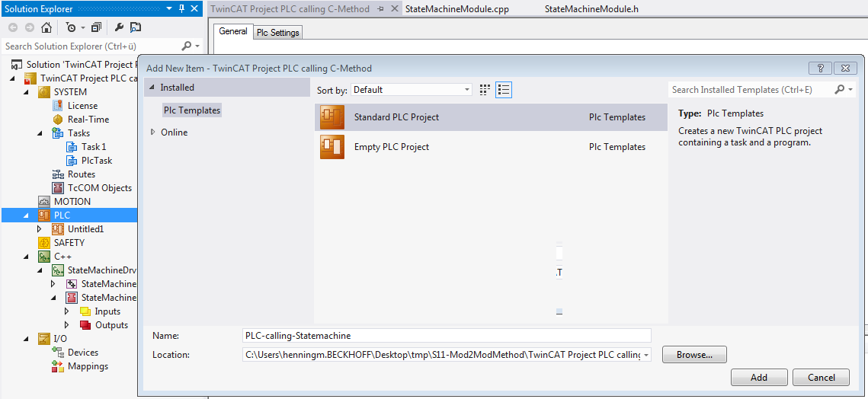Viewport: 868px width, 399px height.
Task: Open the Location path dropdown arrow
Action: click(646, 355)
